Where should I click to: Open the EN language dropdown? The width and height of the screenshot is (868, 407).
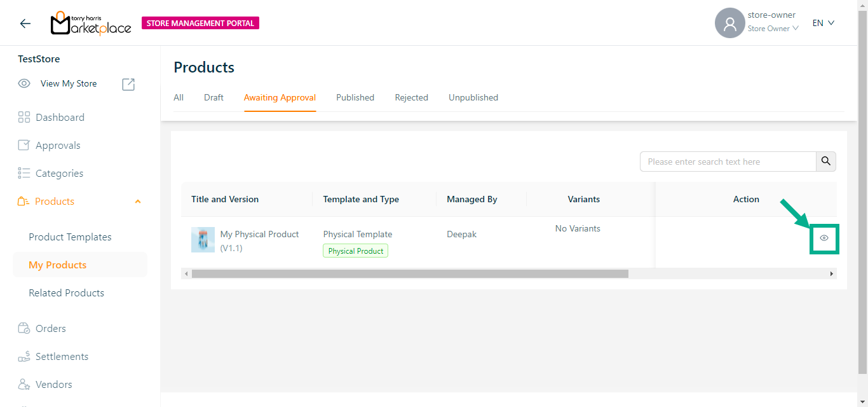tap(823, 23)
